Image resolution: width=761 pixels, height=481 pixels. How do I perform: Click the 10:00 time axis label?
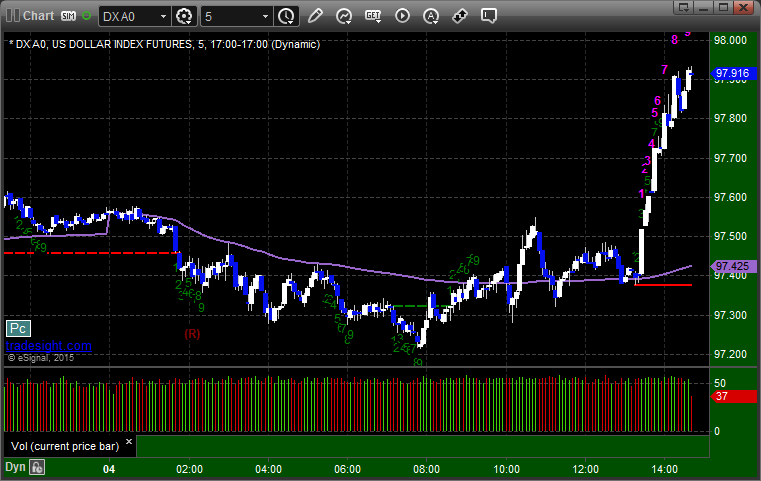click(506, 469)
